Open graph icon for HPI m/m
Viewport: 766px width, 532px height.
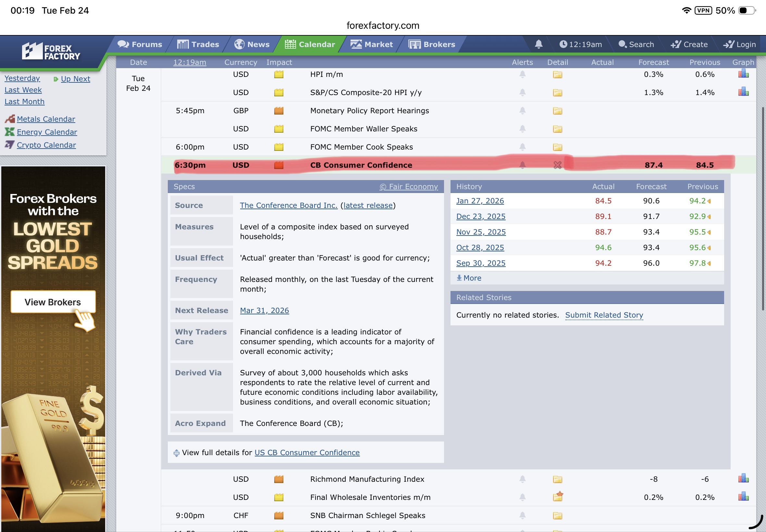click(743, 74)
